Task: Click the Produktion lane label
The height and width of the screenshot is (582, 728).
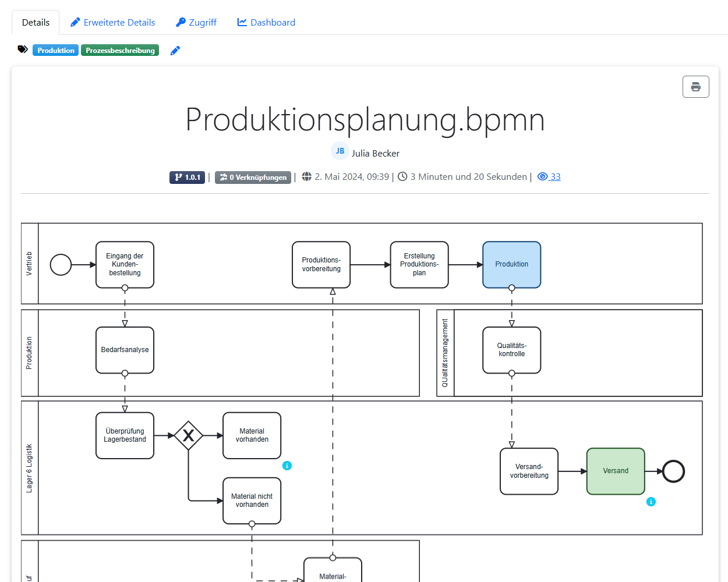Action: point(30,353)
